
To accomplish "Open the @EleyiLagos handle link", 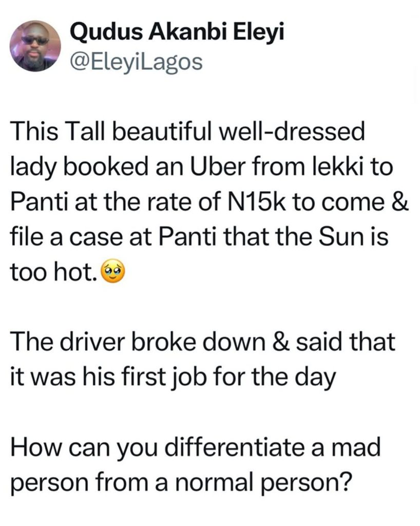I will 137,62.
